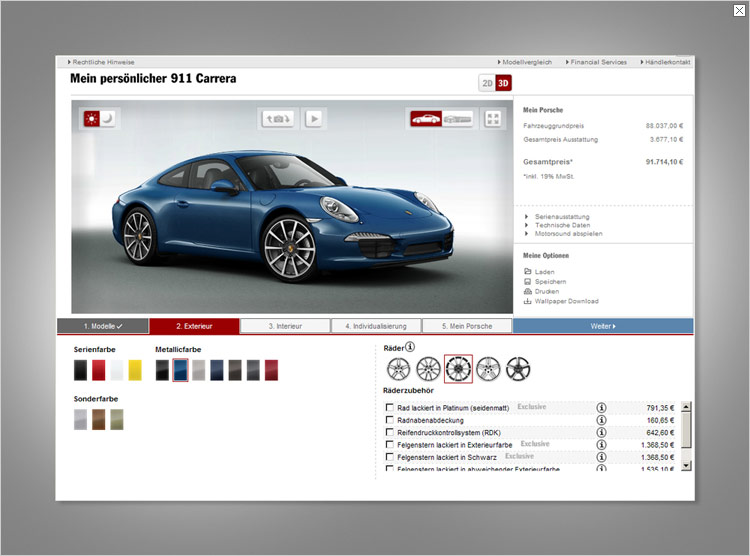This screenshot has width=750, height=556.
Task: Switch to 3D view
Action: pos(503,83)
